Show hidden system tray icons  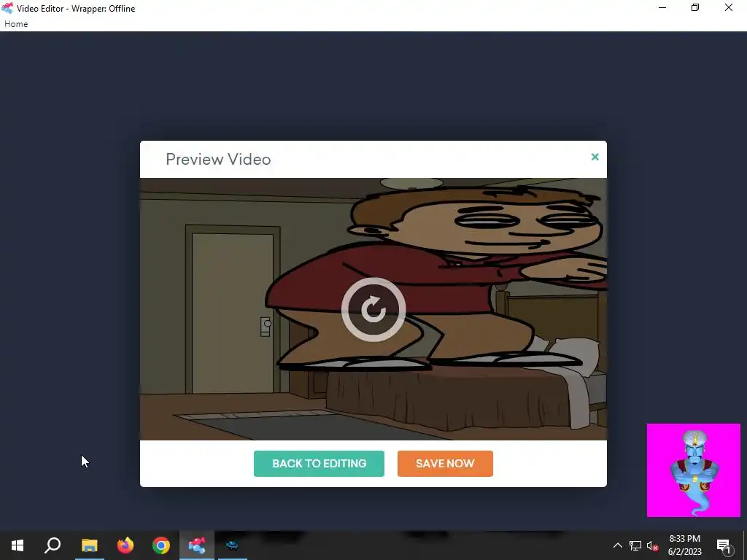click(x=617, y=545)
